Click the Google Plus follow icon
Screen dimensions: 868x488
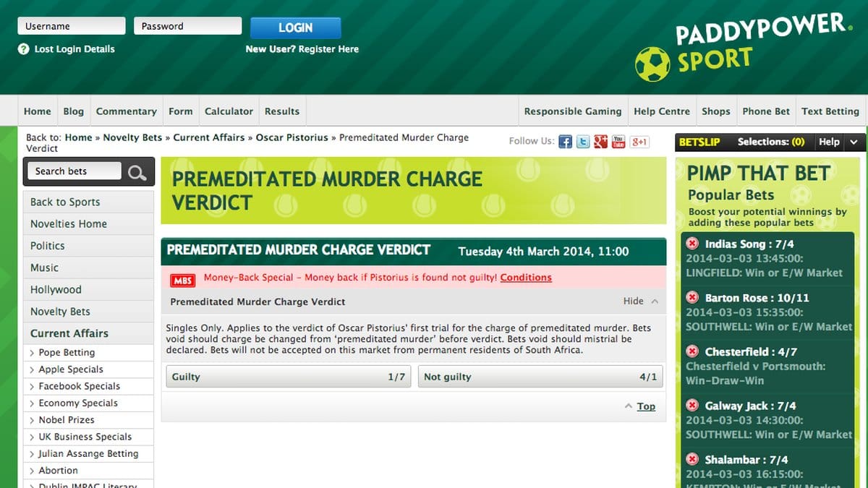600,142
